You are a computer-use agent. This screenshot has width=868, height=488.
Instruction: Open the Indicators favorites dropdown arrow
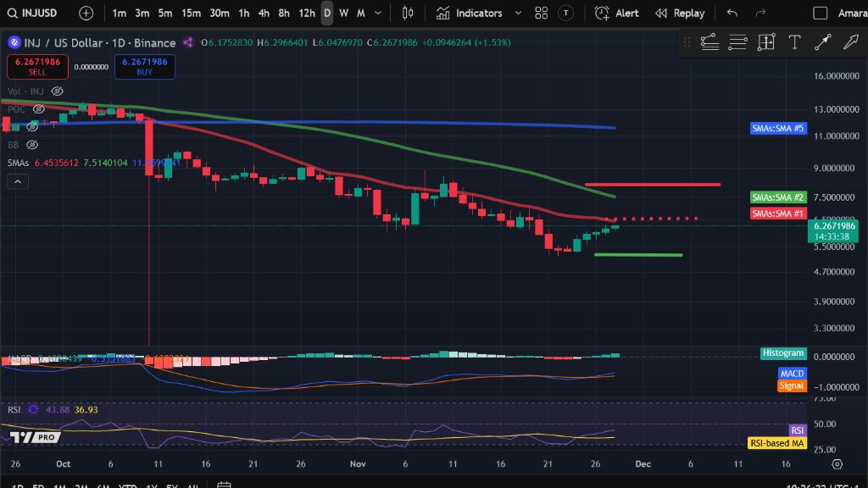(520, 14)
